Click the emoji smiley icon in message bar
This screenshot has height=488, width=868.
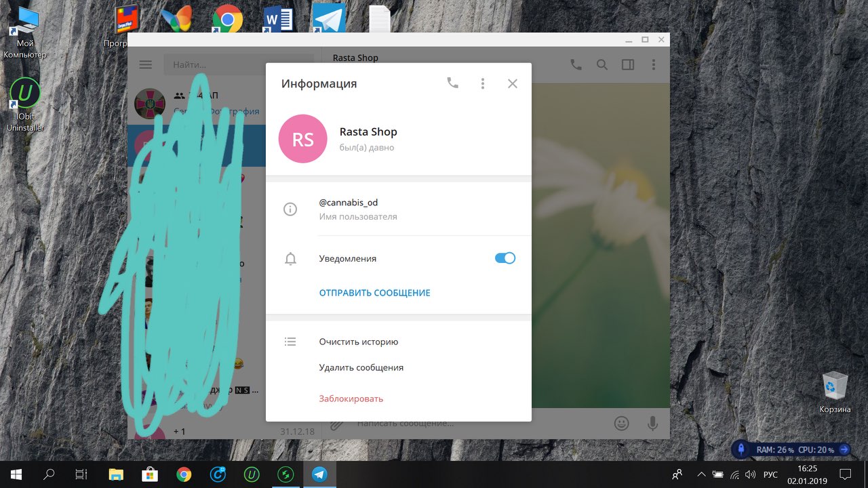[x=621, y=424]
